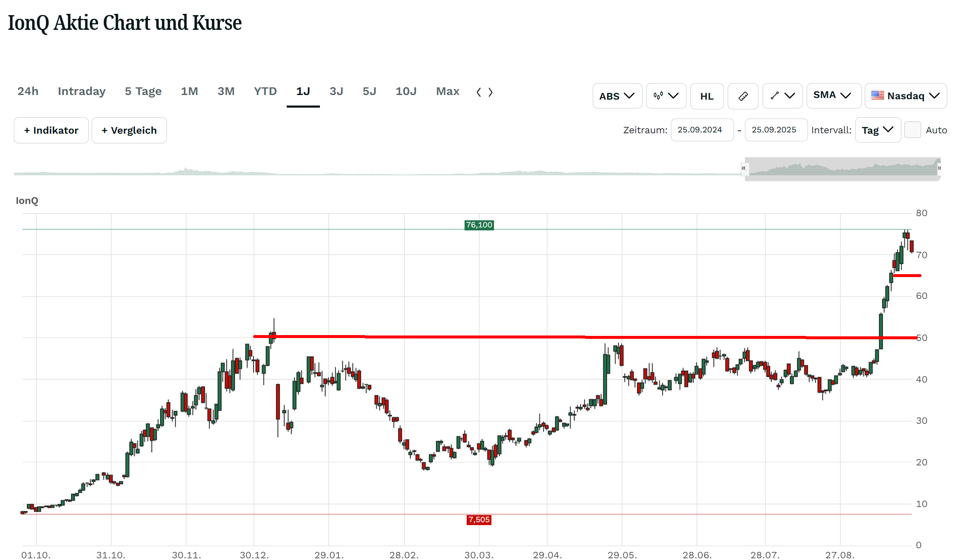Click the 30.12. date axis label
The height and width of the screenshot is (560, 956).
(254, 555)
